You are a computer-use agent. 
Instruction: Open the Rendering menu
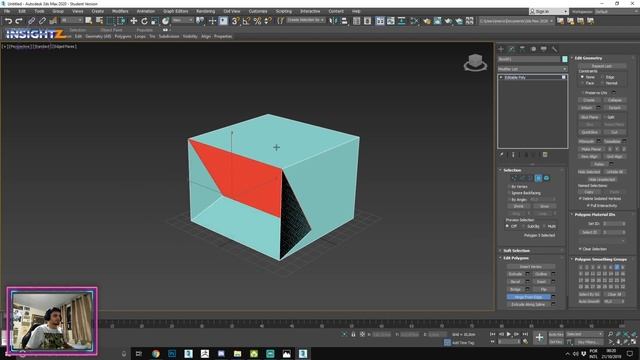click(x=205, y=11)
